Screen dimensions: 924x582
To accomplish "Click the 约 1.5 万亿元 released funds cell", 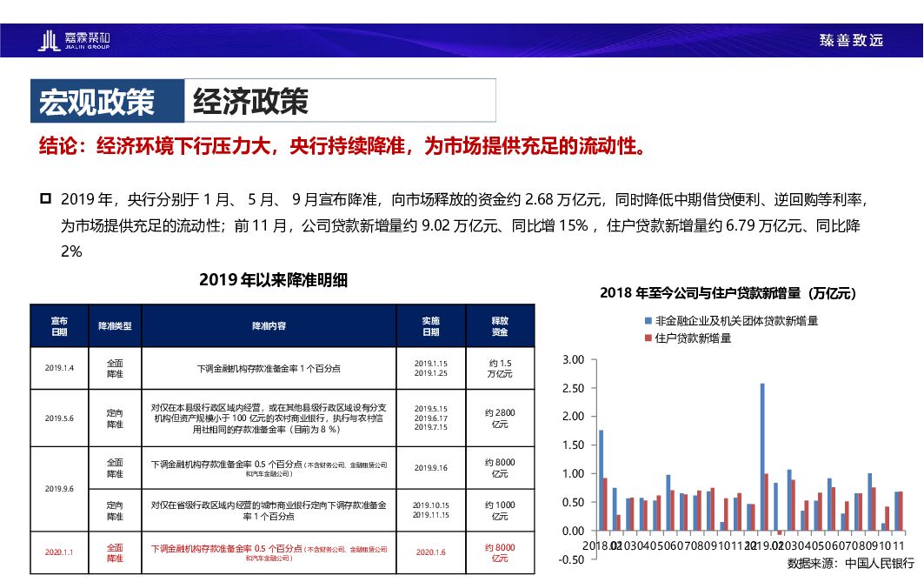I will (500, 368).
